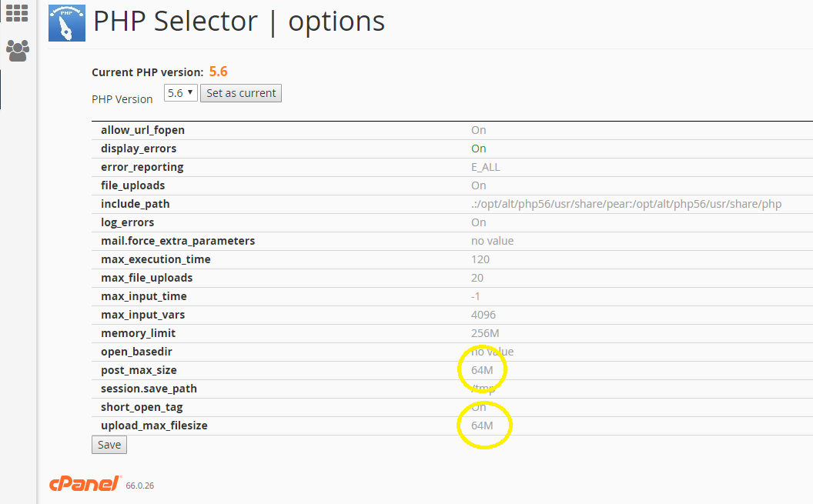Viewport: 813px width, 504px height.
Task: Change the error_reporting E_ALL value
Action: pyautogui.click(x=485, y=167)
